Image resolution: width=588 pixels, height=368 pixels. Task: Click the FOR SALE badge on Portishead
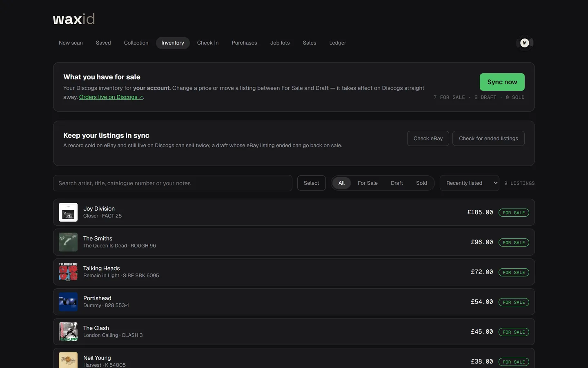pos(514,302)
